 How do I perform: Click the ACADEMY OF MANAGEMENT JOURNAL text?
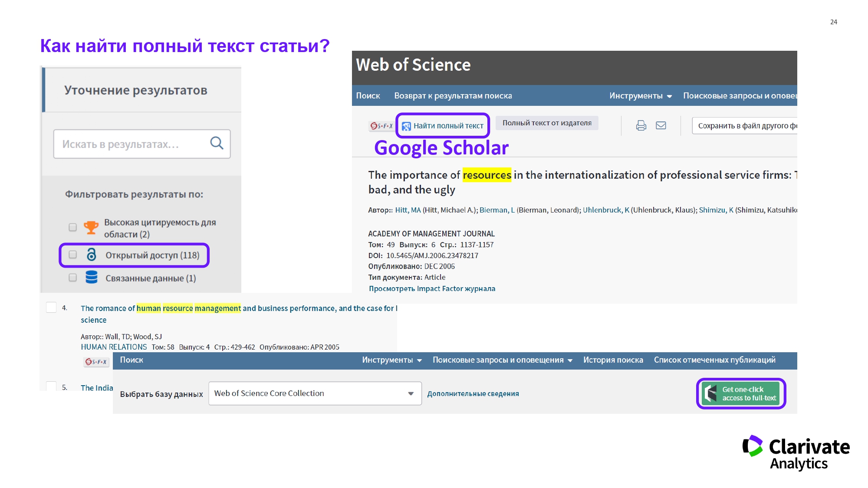[x=431, y=234]
